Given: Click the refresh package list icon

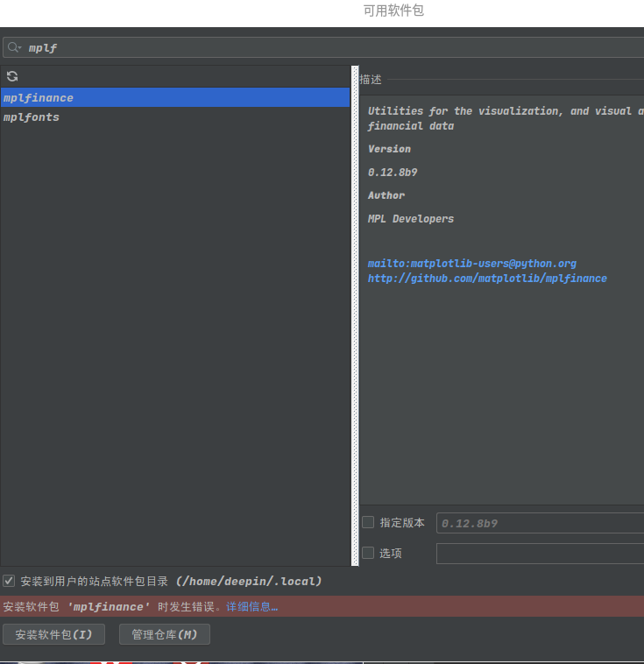Looking at the screenshot, I should (12, 76).
